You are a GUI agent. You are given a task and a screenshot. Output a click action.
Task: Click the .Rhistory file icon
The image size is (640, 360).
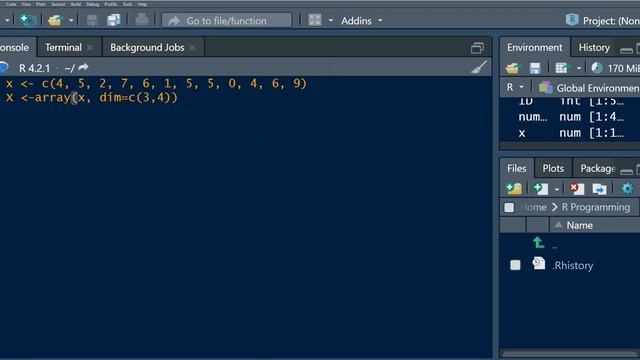coord(538,264)
